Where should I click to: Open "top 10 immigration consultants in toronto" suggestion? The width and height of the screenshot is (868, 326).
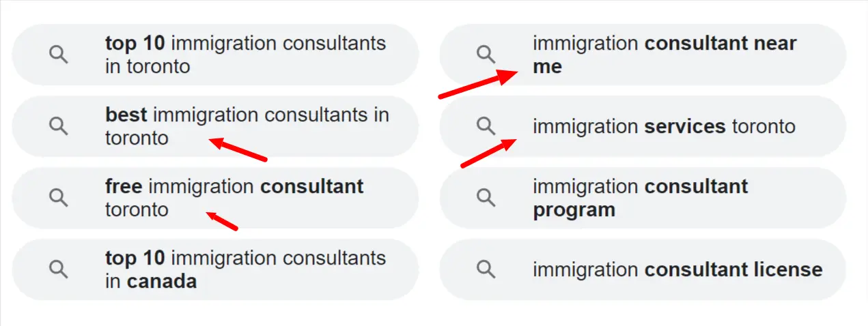click(245, 55)
